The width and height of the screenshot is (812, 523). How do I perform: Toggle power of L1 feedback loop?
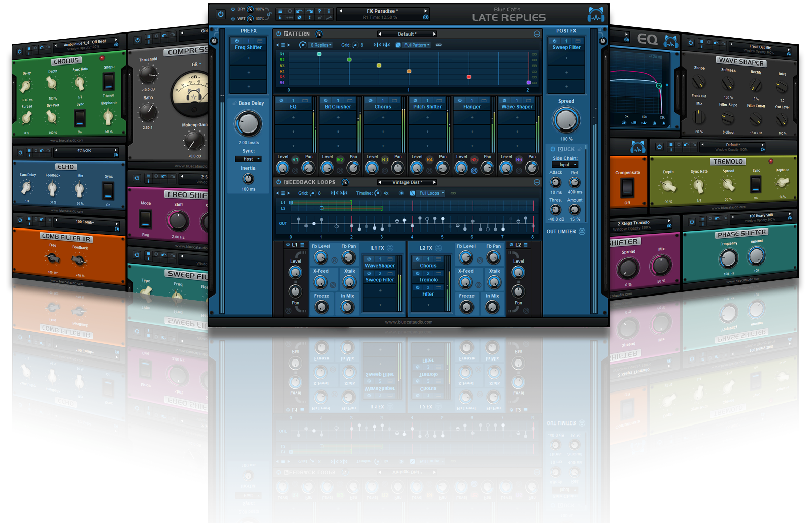(x=287, y=245)
